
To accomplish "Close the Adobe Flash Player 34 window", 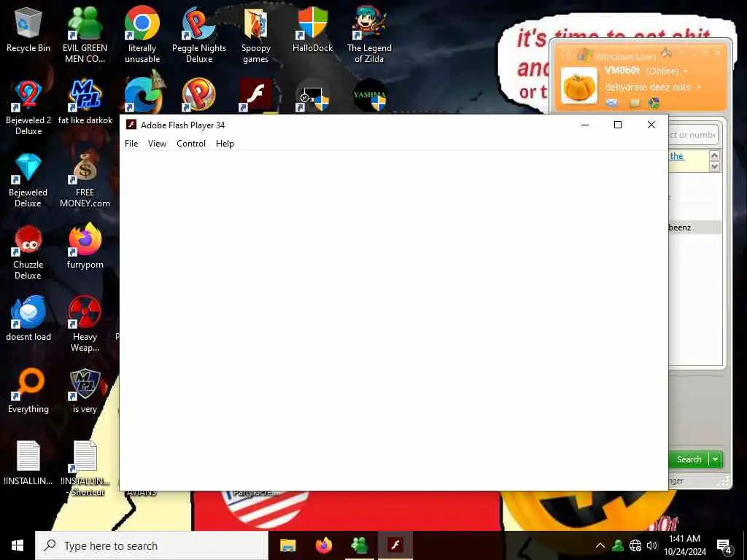I will [651, 125].
